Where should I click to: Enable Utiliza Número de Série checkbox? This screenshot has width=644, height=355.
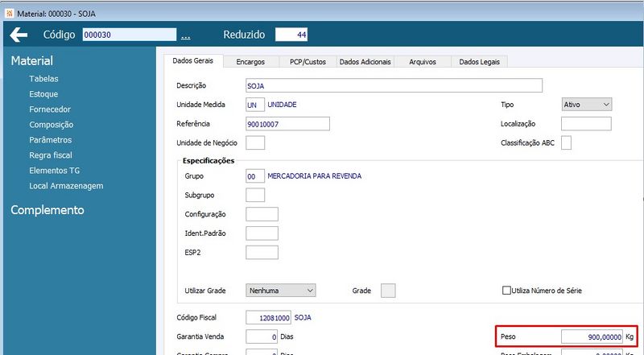506,291
